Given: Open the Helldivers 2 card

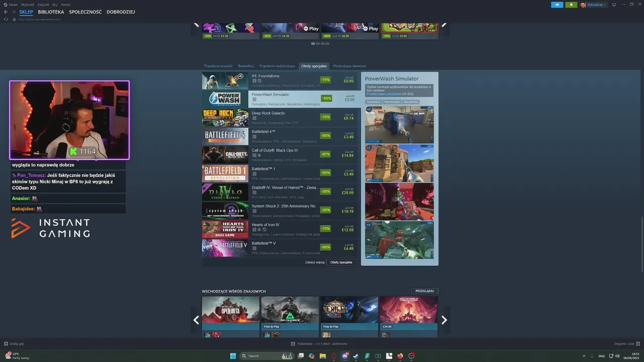Looking at the screenshot, I should (x=409, y=317).
